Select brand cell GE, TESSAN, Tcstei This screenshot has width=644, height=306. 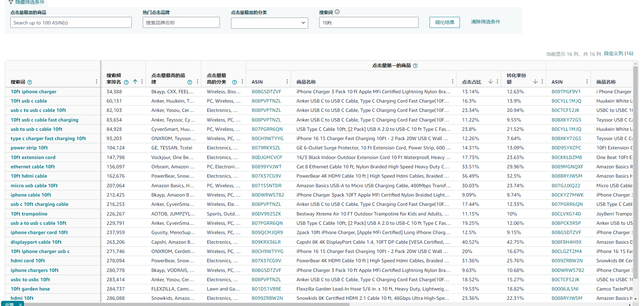pyautogui.click(x=172, y=148)
